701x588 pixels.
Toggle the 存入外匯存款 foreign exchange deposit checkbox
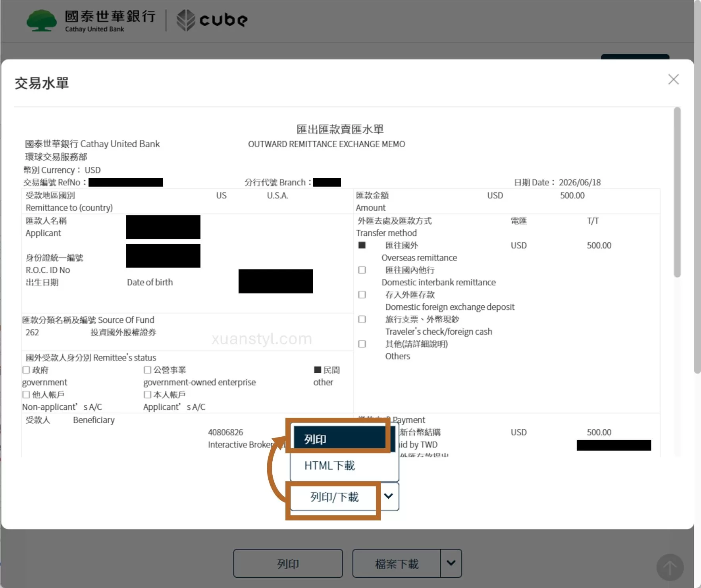362,295
